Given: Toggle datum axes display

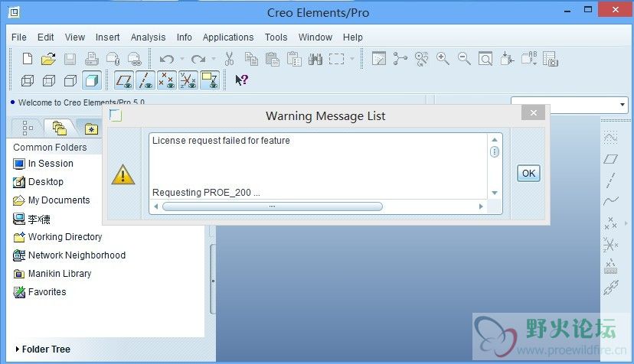Looking at the screenshot, I should pyautogui.click(x=145, y=80).
